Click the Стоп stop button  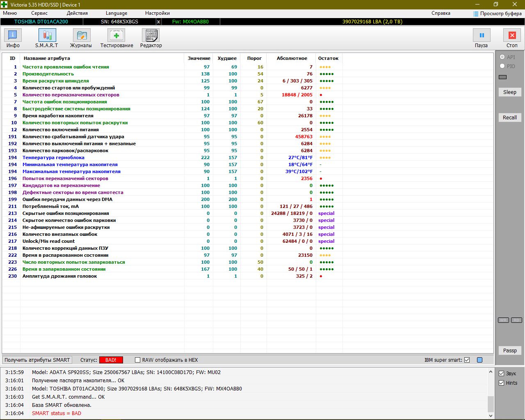[512, 39]
